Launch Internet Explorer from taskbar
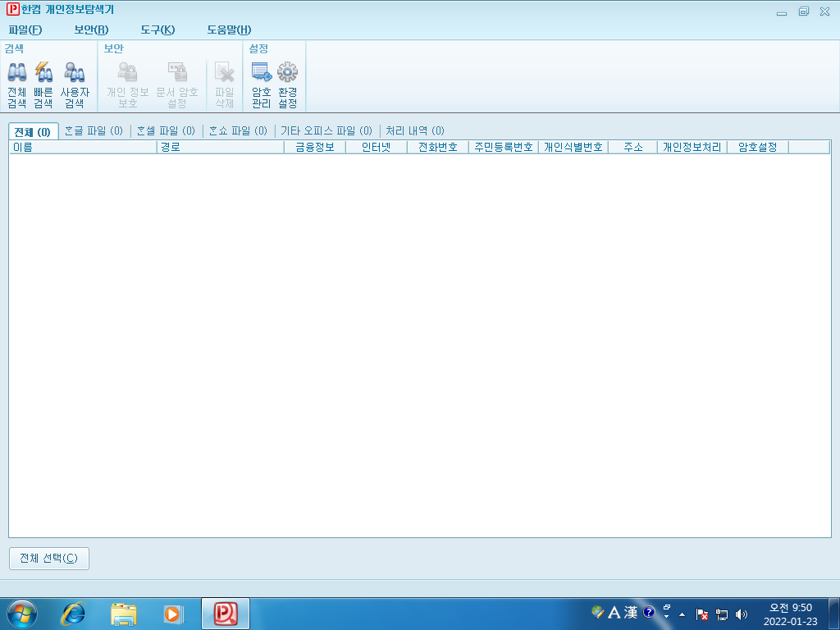The width and height of the screenshot is (840, 630). tap(73, 614)
